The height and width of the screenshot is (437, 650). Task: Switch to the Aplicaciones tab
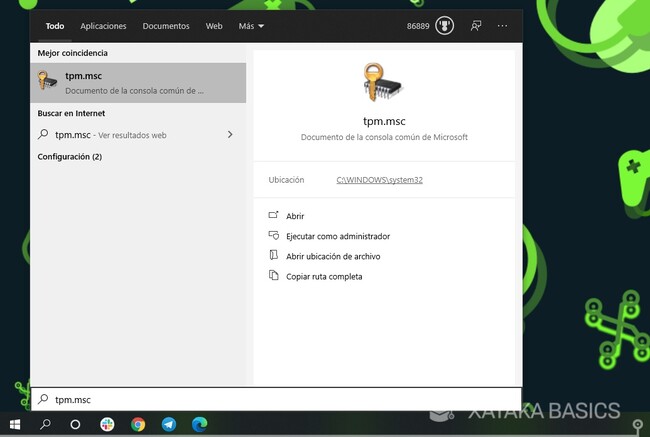[103, 26]
